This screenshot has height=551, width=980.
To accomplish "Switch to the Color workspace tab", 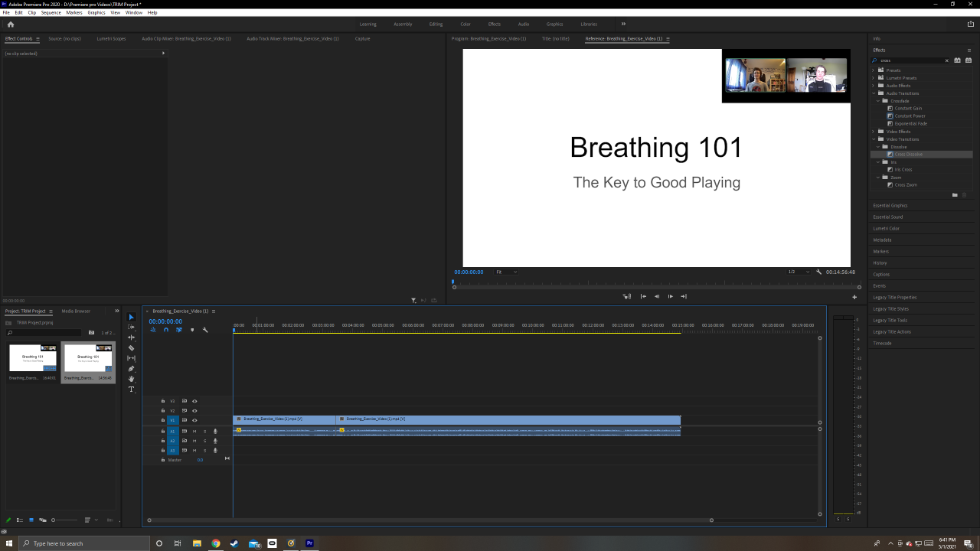I will point(465,24).
